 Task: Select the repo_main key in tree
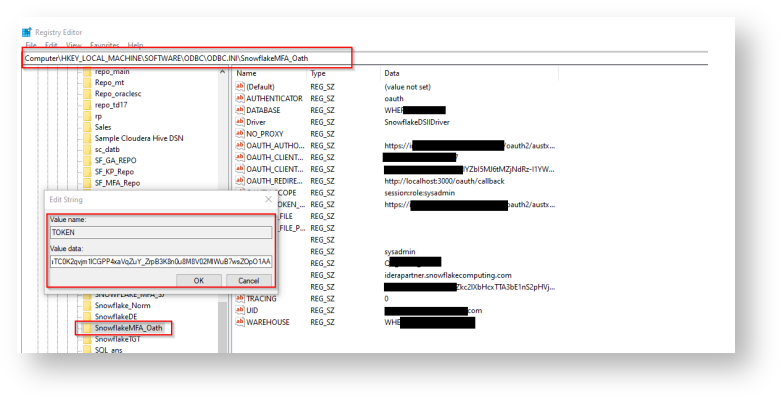coord(112,71)
